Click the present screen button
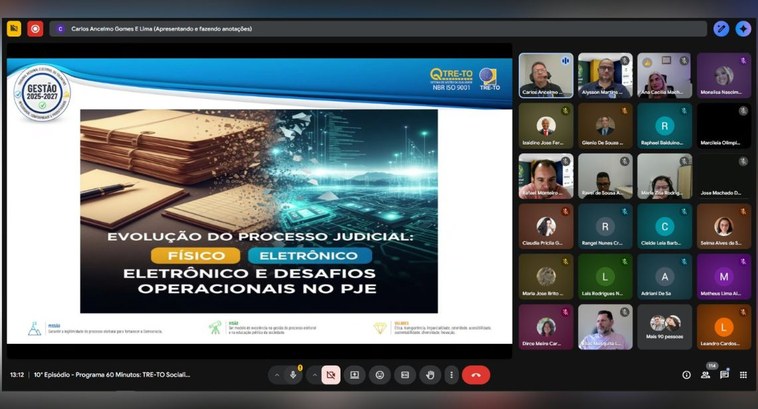 pyautogui.click(x=354, y=375)
